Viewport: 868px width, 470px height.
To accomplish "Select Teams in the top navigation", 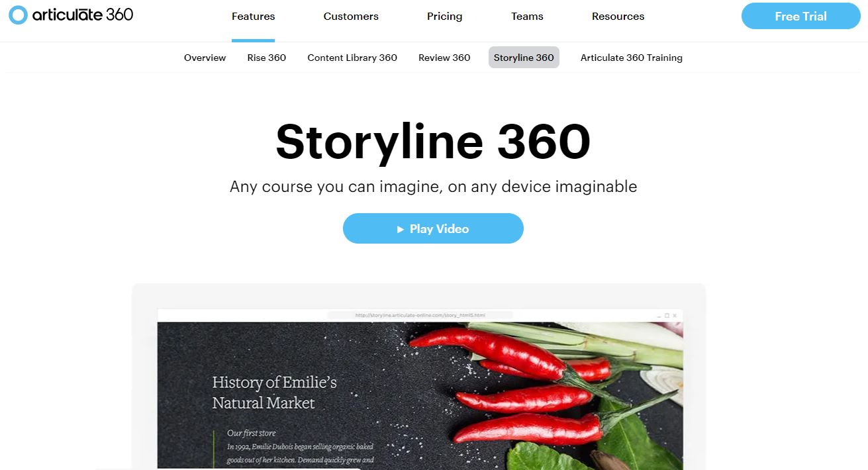I will click(527, 17).
